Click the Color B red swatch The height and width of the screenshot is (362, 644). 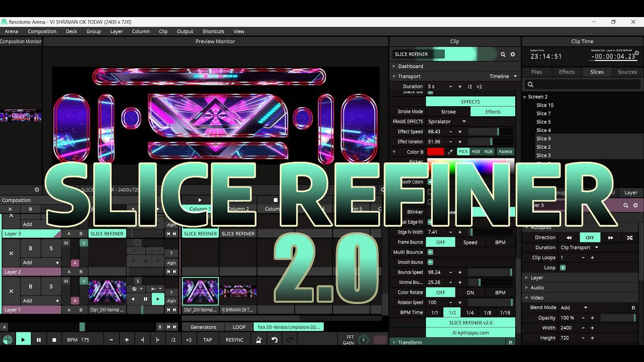tap(436, 152)
